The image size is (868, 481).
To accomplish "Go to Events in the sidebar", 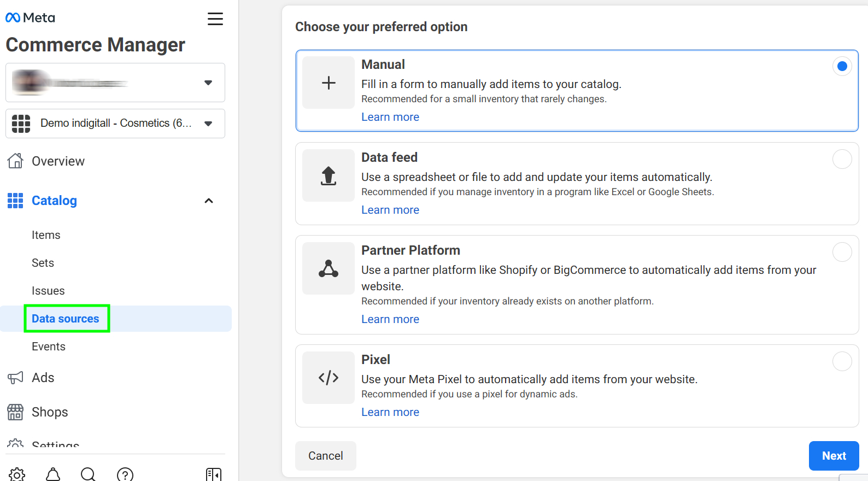I will tap(49, 347).
